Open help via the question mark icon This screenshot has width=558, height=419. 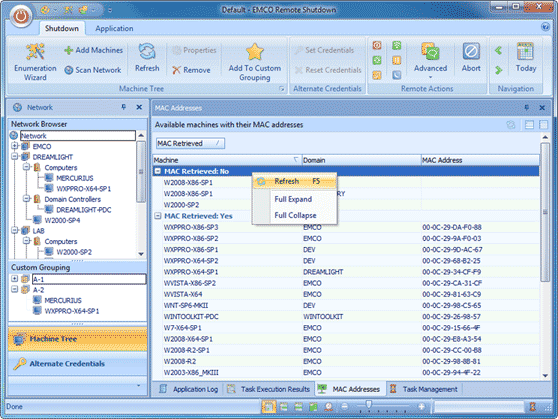point(545,27)
